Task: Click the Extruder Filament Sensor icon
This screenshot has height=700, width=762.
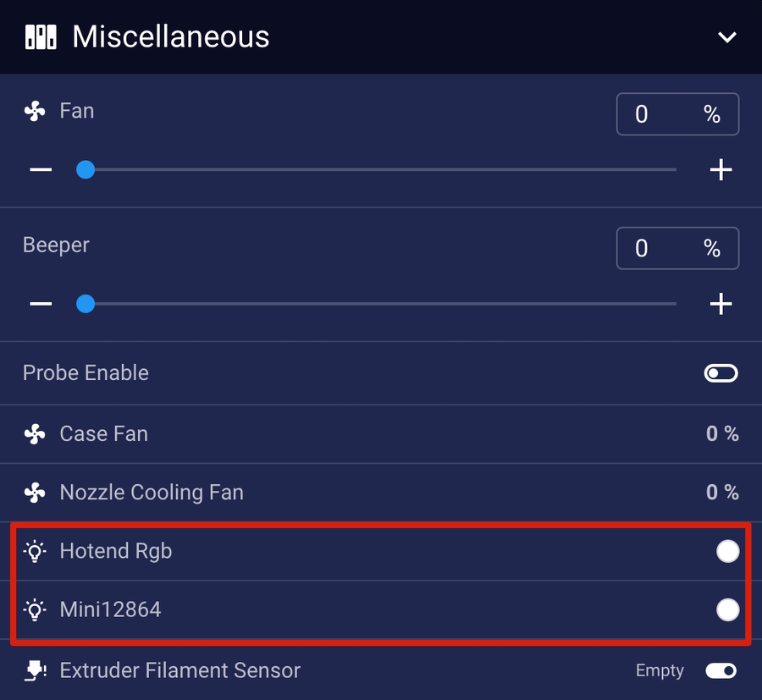Action: [35, 671]
